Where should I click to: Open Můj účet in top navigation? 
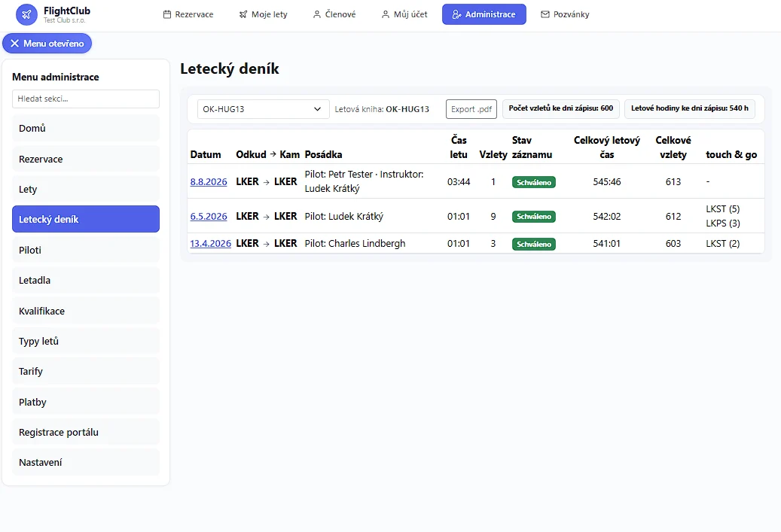tap(404, 14)
